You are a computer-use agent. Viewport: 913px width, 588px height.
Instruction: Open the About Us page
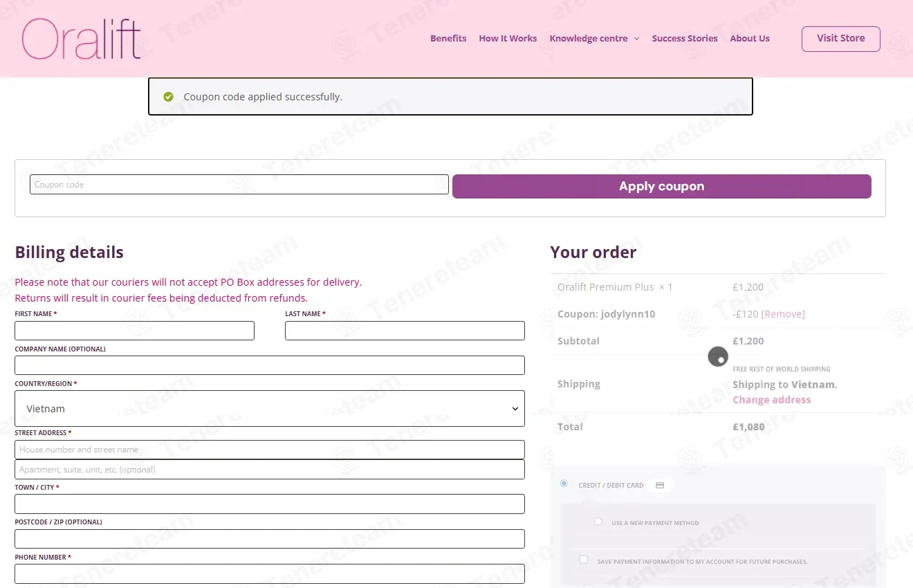coord(750,39)
